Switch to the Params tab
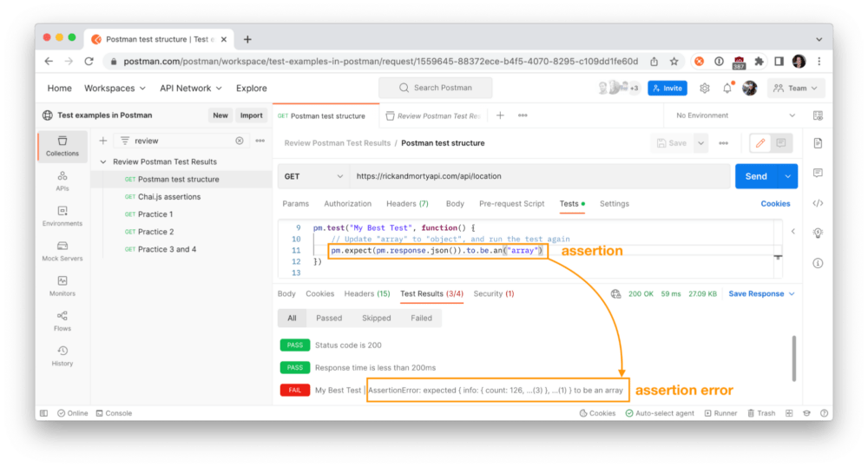 tap(296, 204)
